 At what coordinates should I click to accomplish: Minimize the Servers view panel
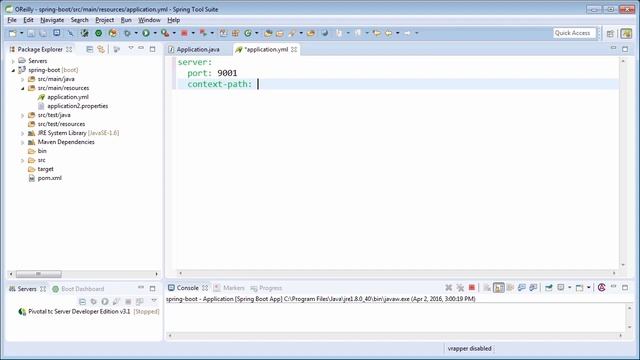141,288
